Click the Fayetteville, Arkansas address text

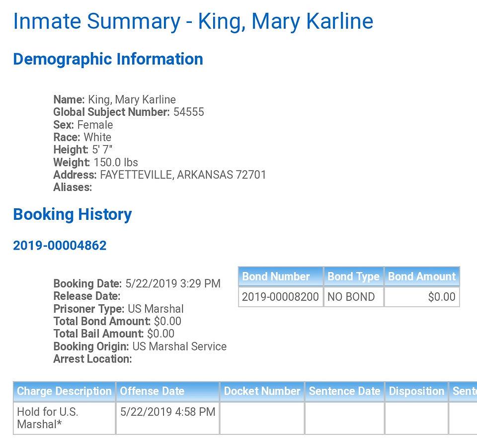183,175
